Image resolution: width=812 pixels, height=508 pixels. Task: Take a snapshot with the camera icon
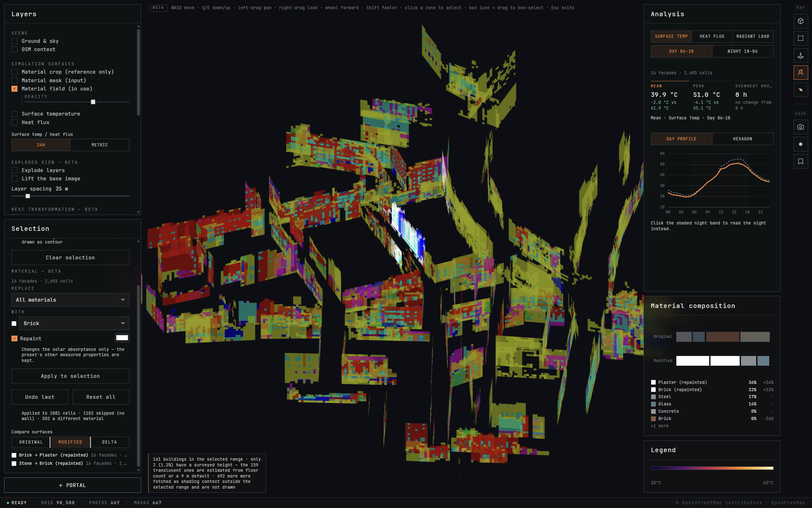click(x=800, y=127)
